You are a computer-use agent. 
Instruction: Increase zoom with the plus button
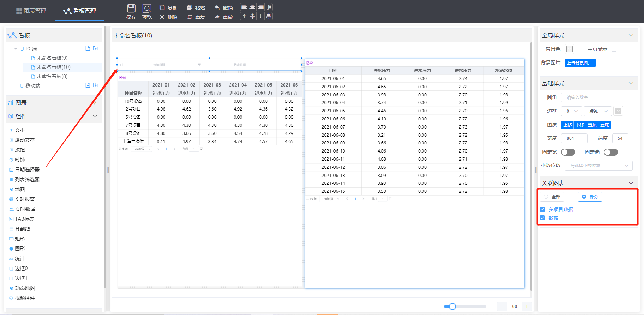point(527,307)
